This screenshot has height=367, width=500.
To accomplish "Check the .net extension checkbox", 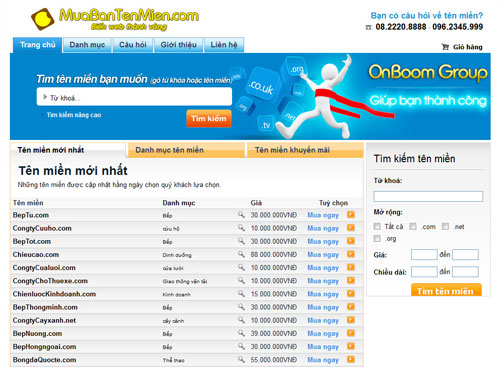I will 445,226.
